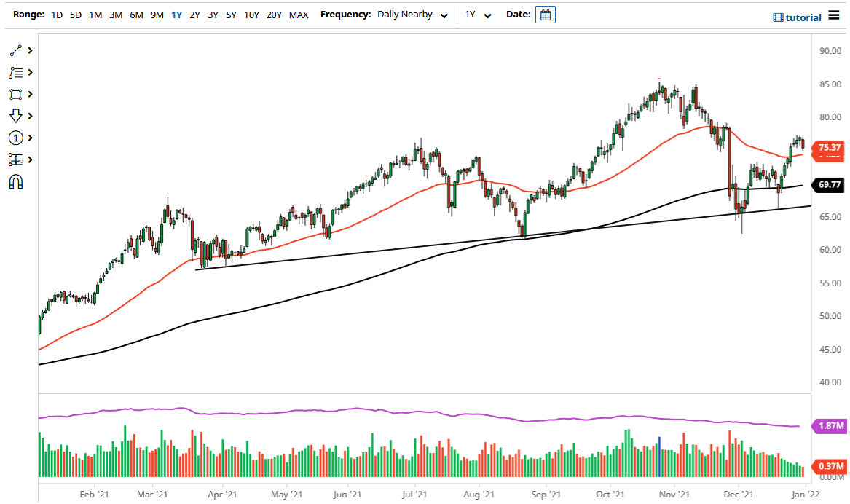Open the Frequency Daily Nearby dropdown
850x504 pixels.
pyautogui.click(x=411, y=14)
